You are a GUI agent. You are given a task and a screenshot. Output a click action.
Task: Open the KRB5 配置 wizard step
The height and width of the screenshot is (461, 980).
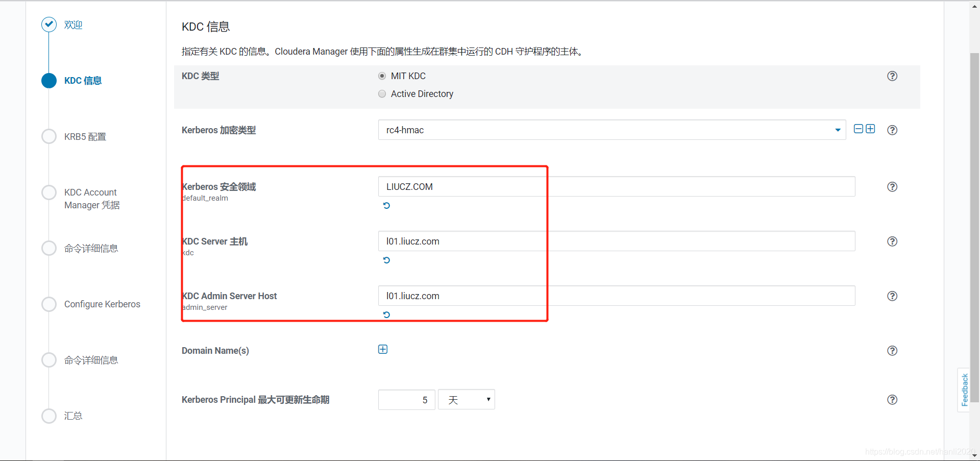[85, 136]
